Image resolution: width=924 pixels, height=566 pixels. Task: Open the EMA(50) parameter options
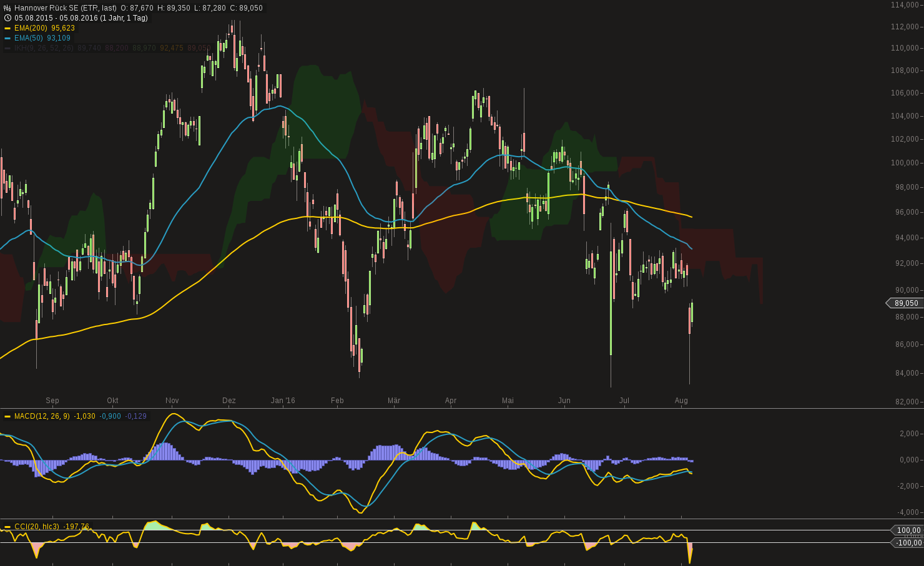coord(30,37)
